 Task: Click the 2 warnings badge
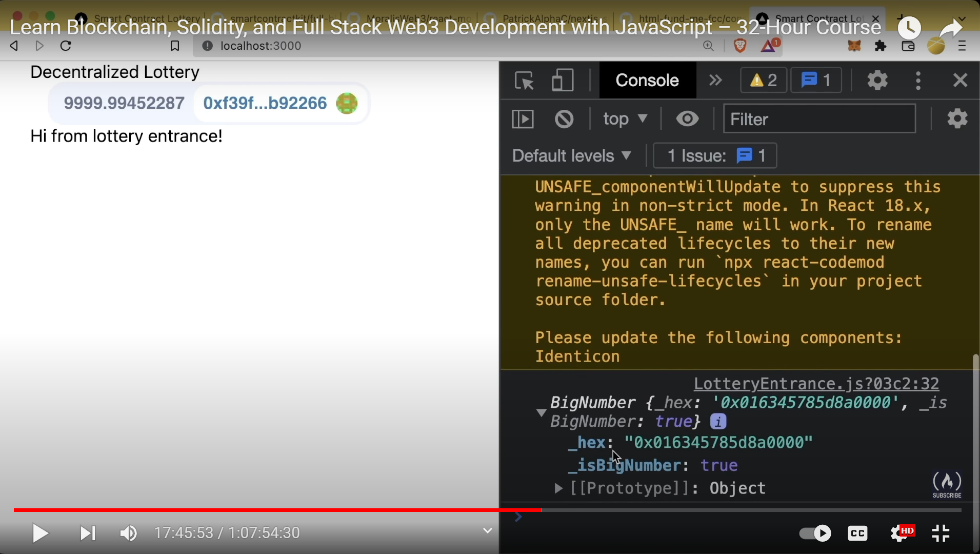764,81
